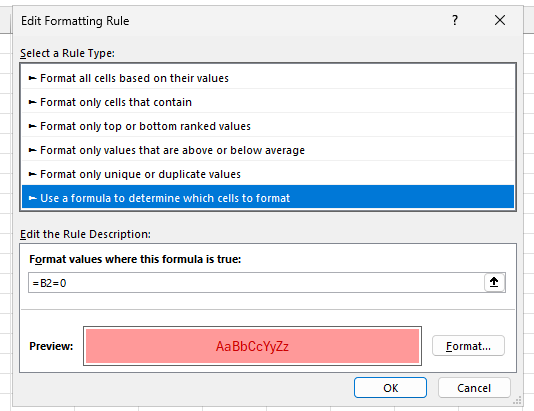The image size is (534, 411).
Task: Click the 'Preview:' label text
Action: click(51, 346)
